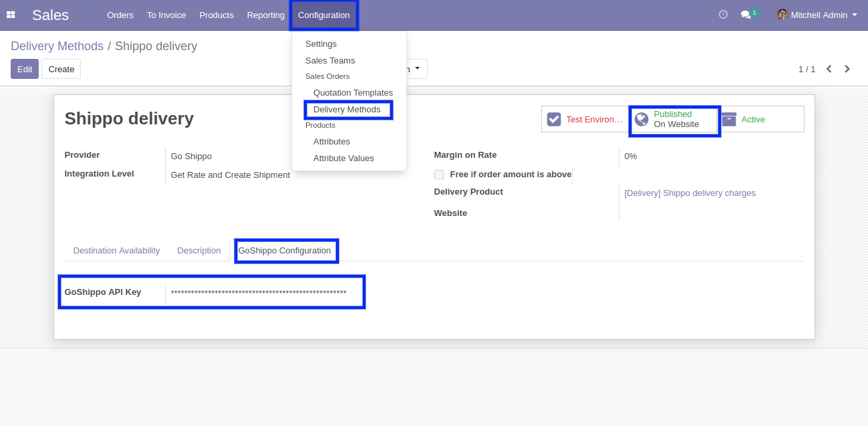Check Free if order amount is above
868x426 pixels.
(439, 175)
